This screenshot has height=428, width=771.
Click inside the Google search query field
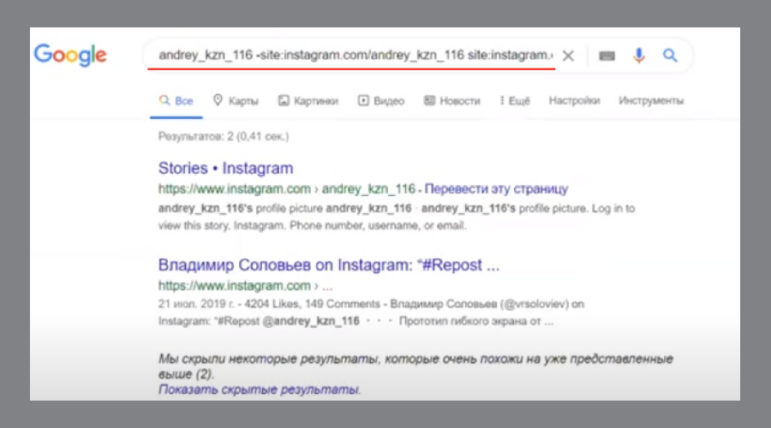pos(350,56)
